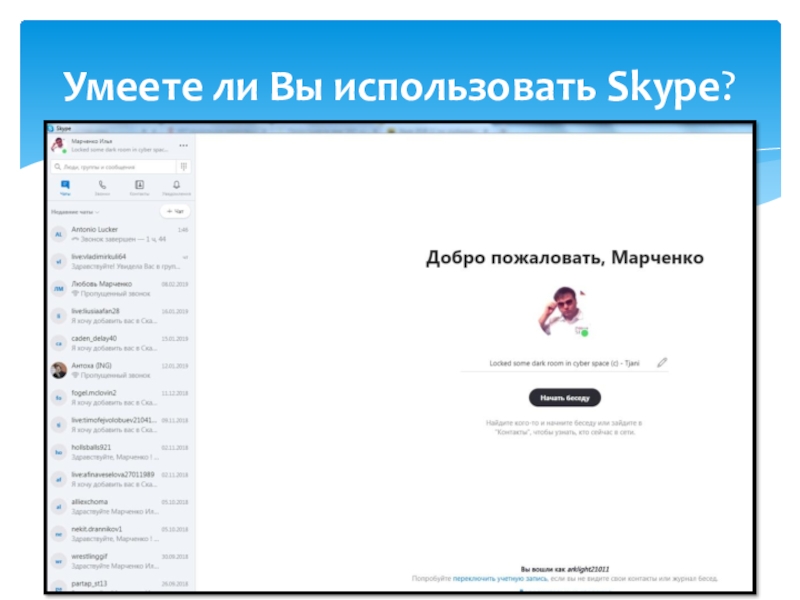This screenshot has width=800, height=600.
Task: Click the date 08.02.2019 in chat list
Action: (x=175, y=284)
